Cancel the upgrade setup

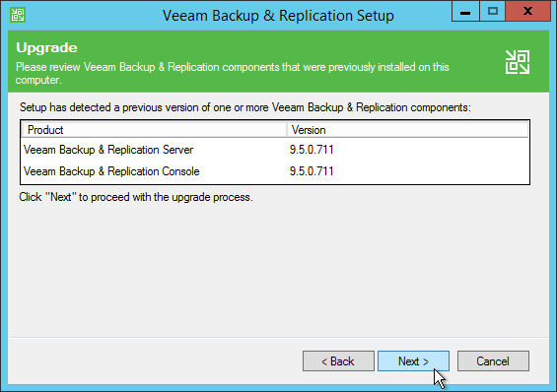[x=493, y=361]
